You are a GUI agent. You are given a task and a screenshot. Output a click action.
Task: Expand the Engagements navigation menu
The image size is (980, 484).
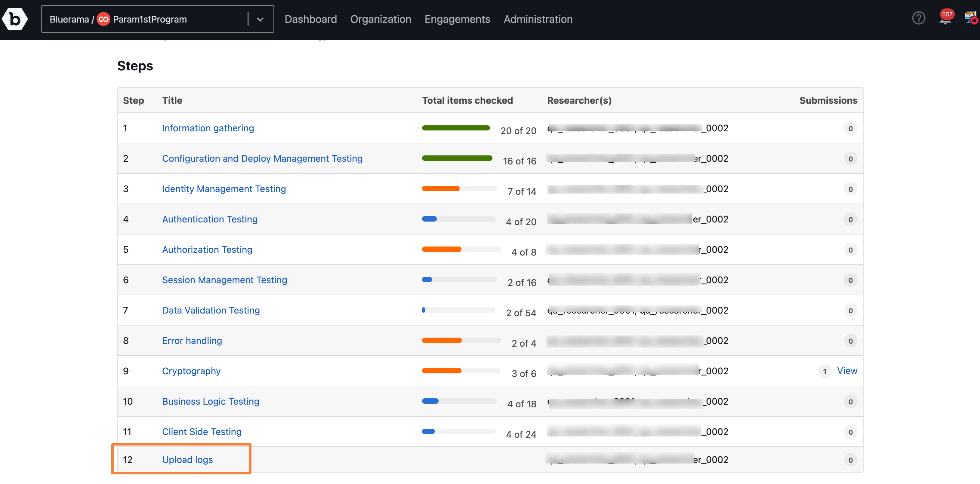click(458, 19)
